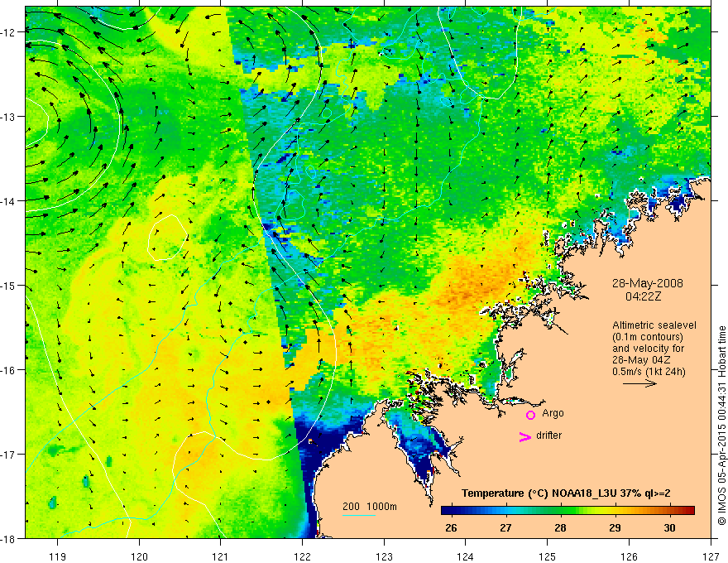Click longitude axis label 127
The height and width of the screenshot is (563, 728).
coord(711,556)
